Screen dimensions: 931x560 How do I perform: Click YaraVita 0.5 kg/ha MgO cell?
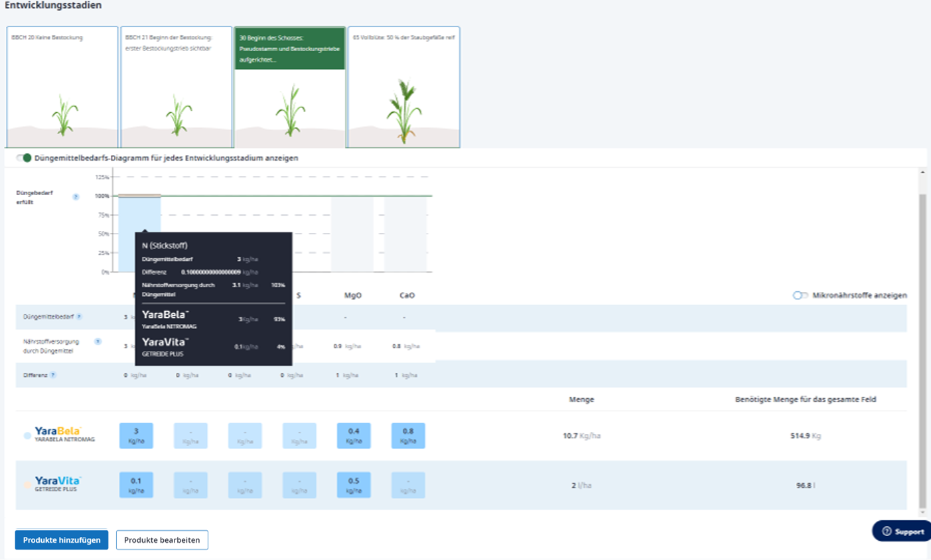(354, 485)
